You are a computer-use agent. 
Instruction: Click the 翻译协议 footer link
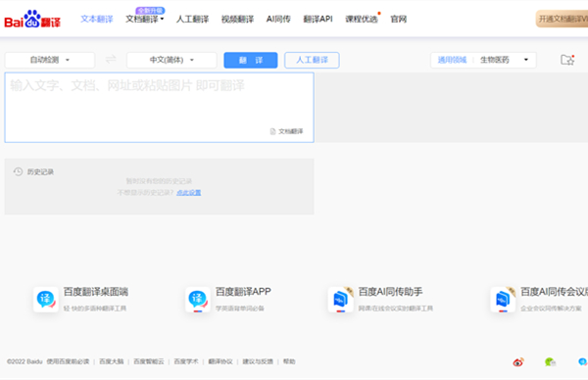(220, 361)
